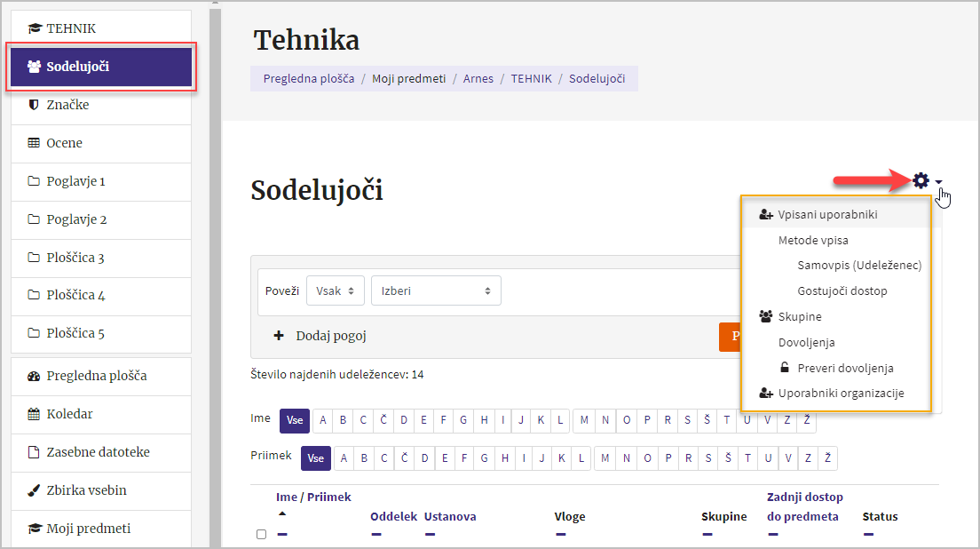This screenshot has height=549, width=980.
Task: Click the file icon beside Zasebne datoteke
Action: pos(34,452)
